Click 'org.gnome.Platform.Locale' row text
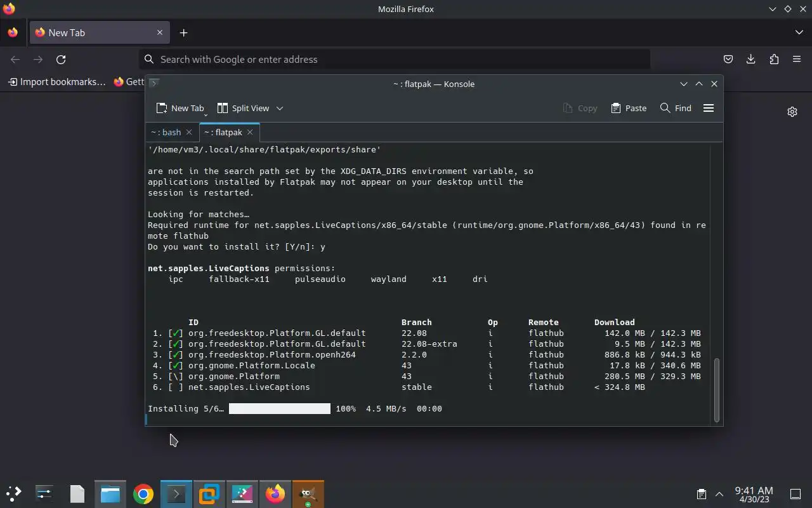The width and height of the screenshot is (812, 508). click(251, 365)
